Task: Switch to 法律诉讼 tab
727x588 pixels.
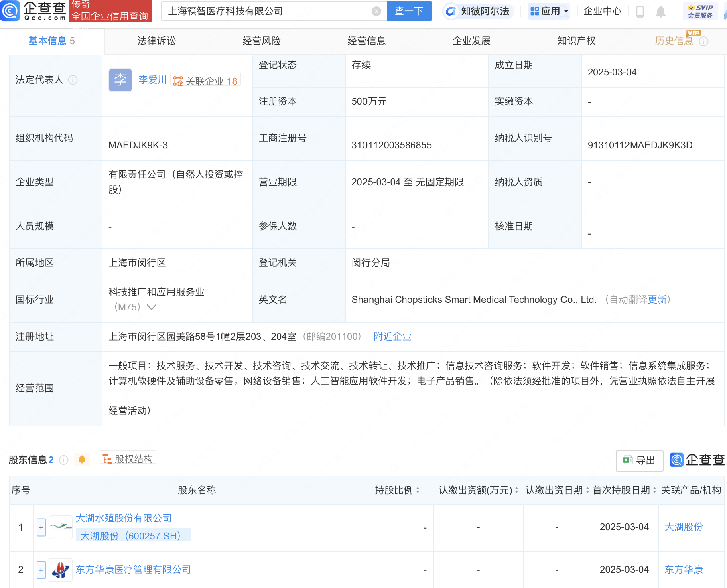Action: coord(156,41)
